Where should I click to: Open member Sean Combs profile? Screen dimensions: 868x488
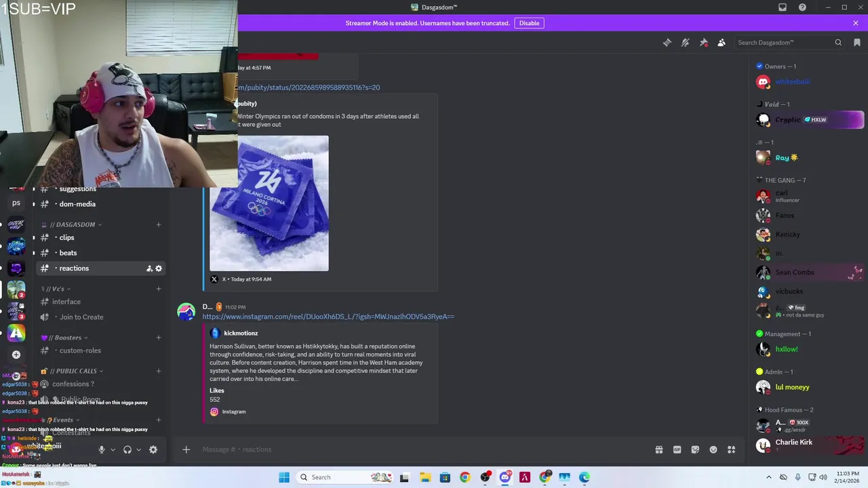tap(810, 272)
